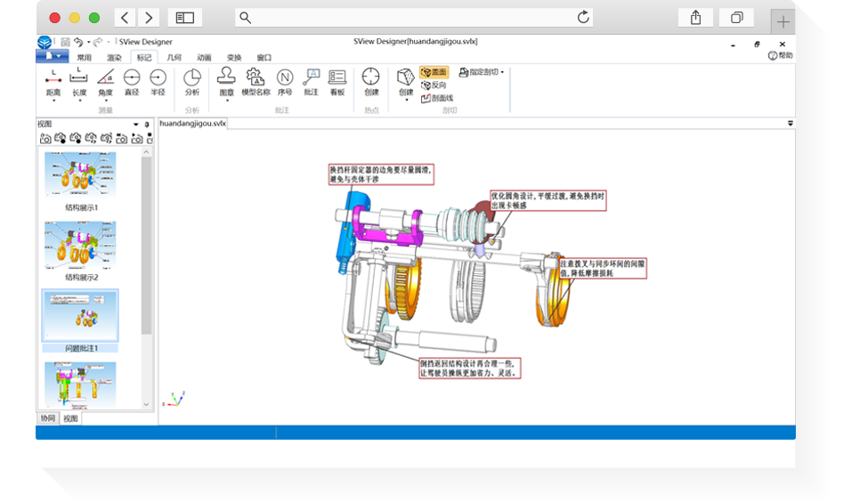Switch to the 动画 ribbon tab
868x502 pixels.
click(x=204, y=58)
